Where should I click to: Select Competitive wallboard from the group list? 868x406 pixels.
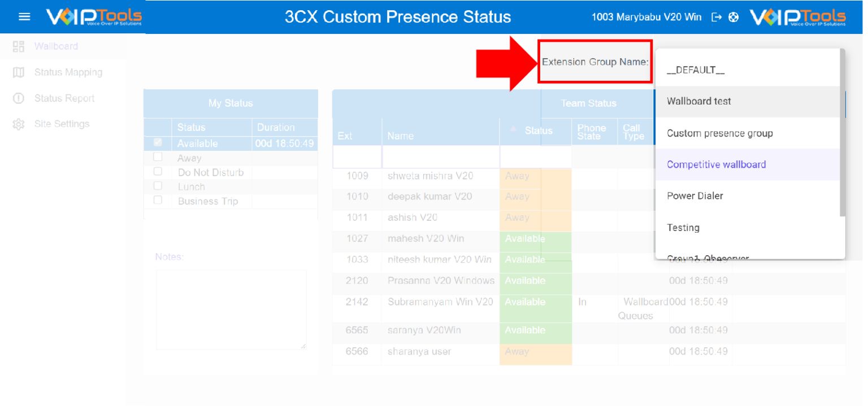[x=716, y=164]
